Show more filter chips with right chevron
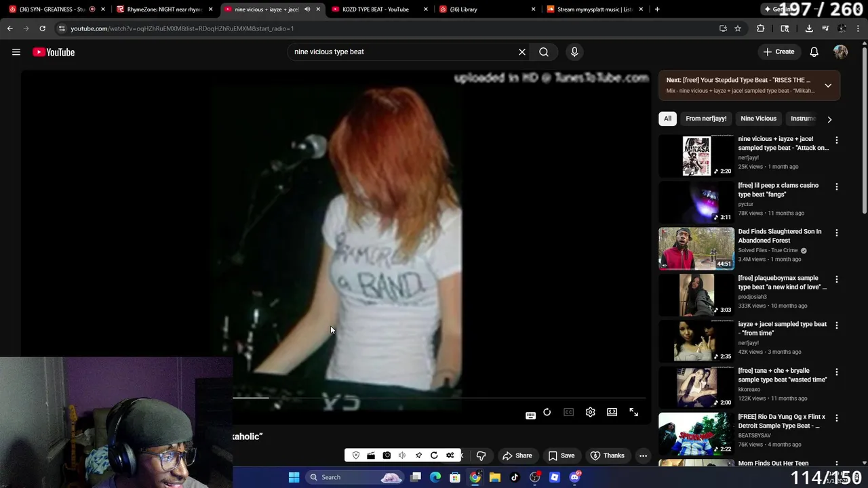Screen dimensions: 868x488 (x=829, y=119)
